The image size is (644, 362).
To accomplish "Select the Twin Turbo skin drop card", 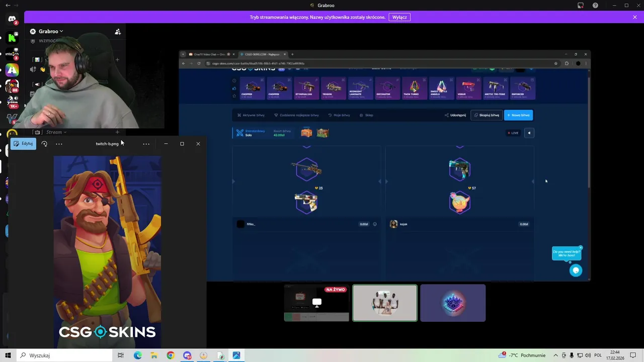I will (x=414, y=88).
